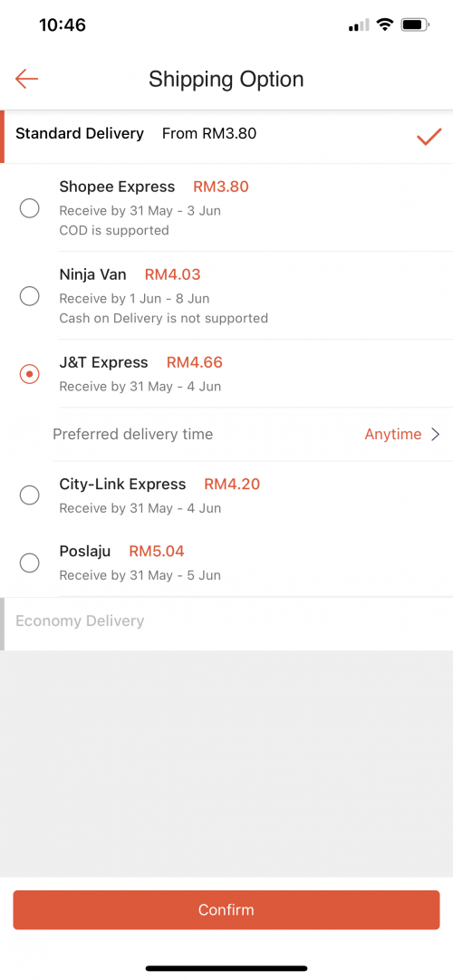The width and height of the screenshot is (453, 980).
Task: Tap the battery indicator icon
Action: (415, 25)
